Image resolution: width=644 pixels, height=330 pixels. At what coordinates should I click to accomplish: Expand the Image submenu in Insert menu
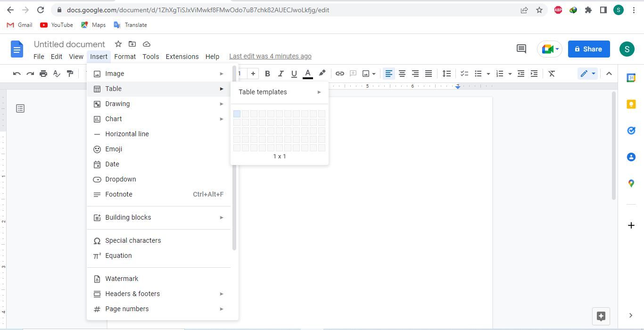point(159,74)
